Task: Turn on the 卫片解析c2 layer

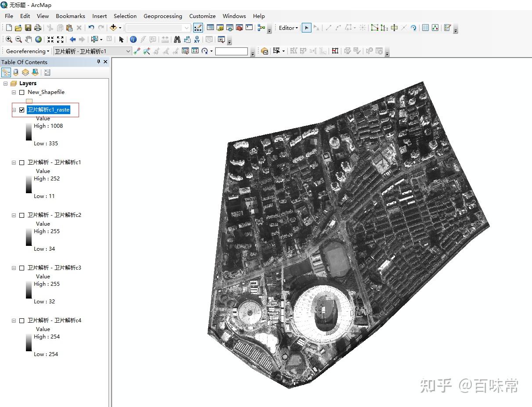Action: [22, 215]
